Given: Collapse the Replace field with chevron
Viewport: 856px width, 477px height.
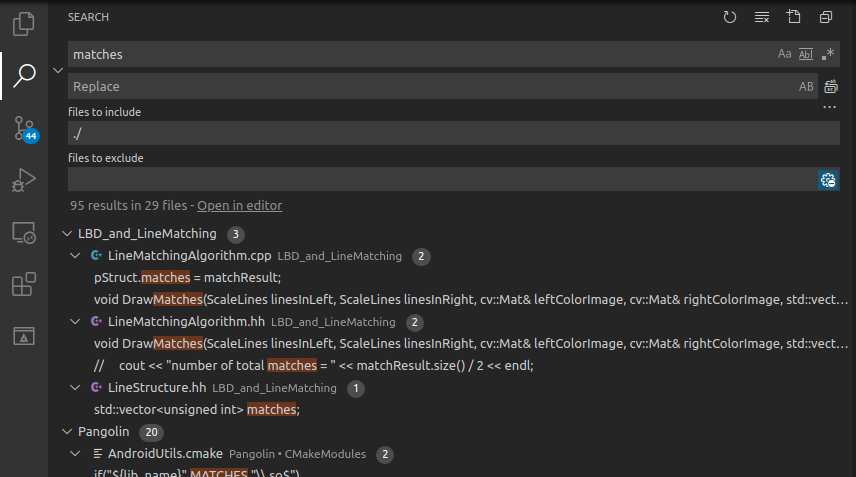Looking at the screenshot, I should 58,70.
